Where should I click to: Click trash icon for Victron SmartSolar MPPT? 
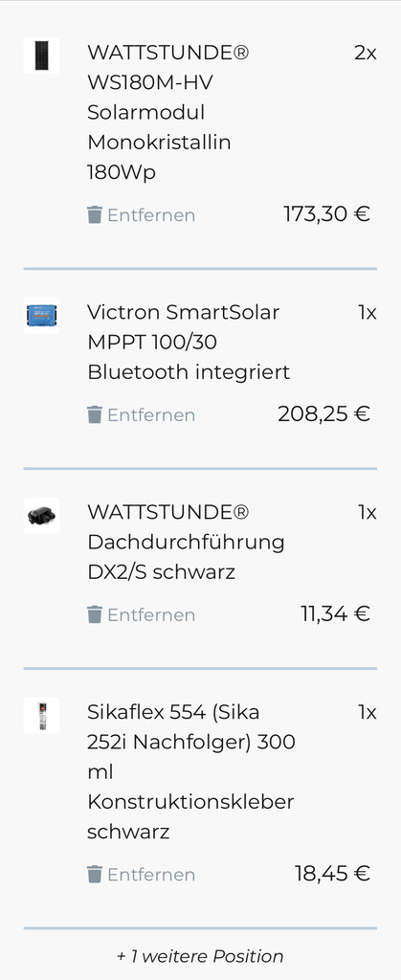95,415
